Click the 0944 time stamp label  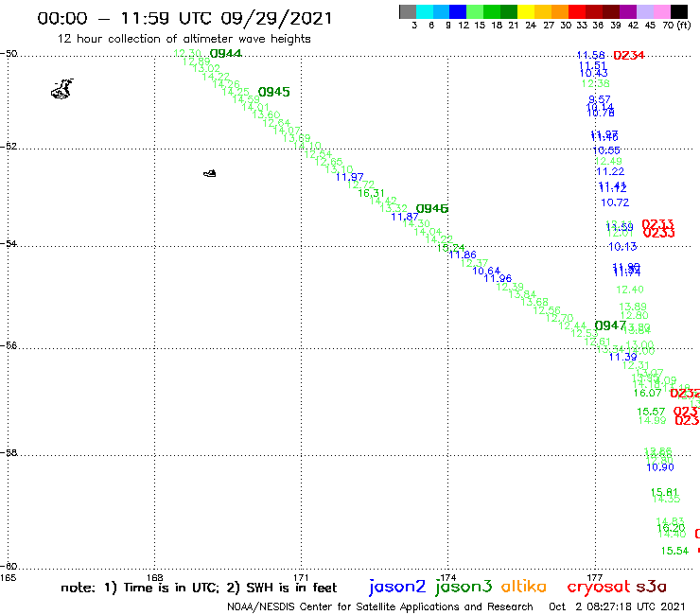(x=226, y=53)
